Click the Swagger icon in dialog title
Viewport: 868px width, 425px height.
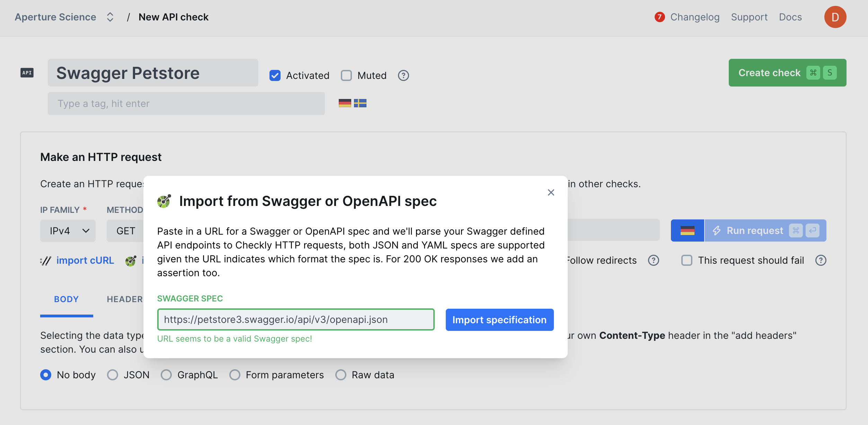[164, 201]
